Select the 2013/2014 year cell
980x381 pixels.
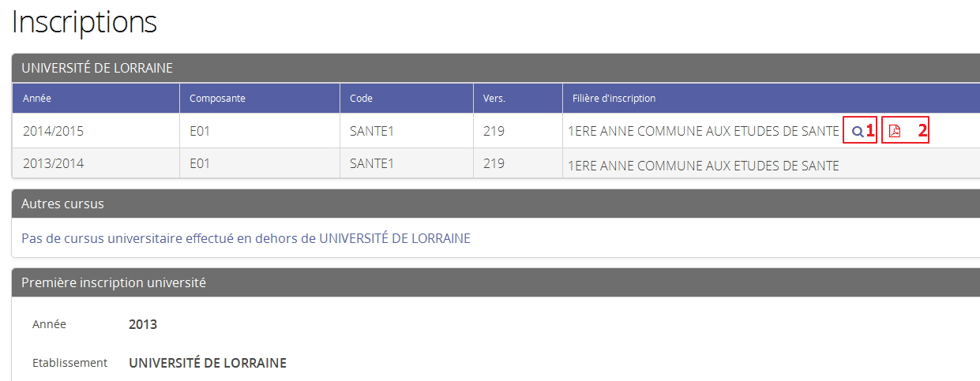(x=53, y=164)
